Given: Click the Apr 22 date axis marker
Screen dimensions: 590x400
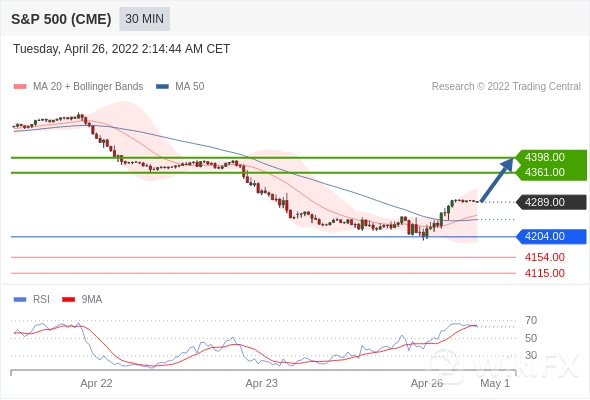Looking at the screenshot, I should (96, 383).
